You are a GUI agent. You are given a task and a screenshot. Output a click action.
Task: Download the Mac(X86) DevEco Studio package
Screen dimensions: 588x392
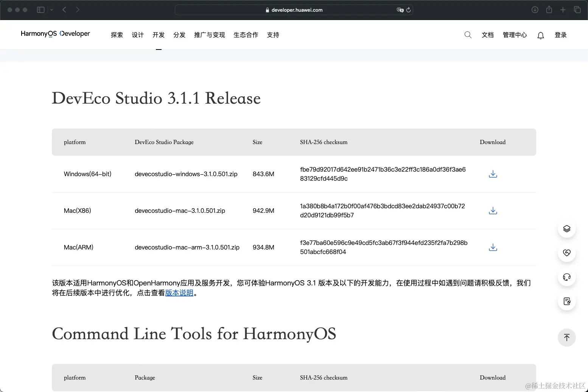[493, 211]
